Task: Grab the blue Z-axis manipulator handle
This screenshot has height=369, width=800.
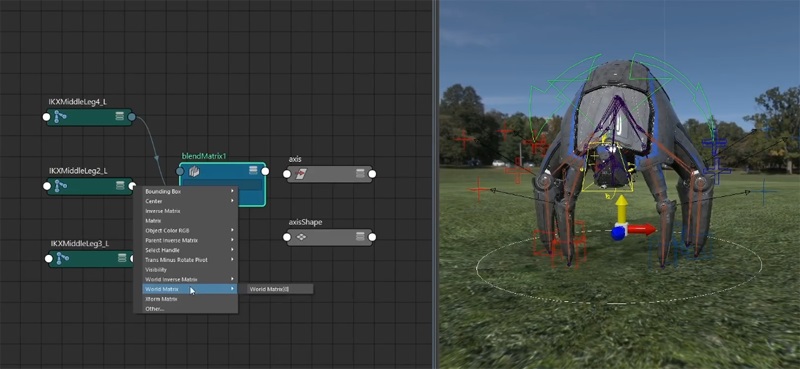Action: tap(617, 234)
